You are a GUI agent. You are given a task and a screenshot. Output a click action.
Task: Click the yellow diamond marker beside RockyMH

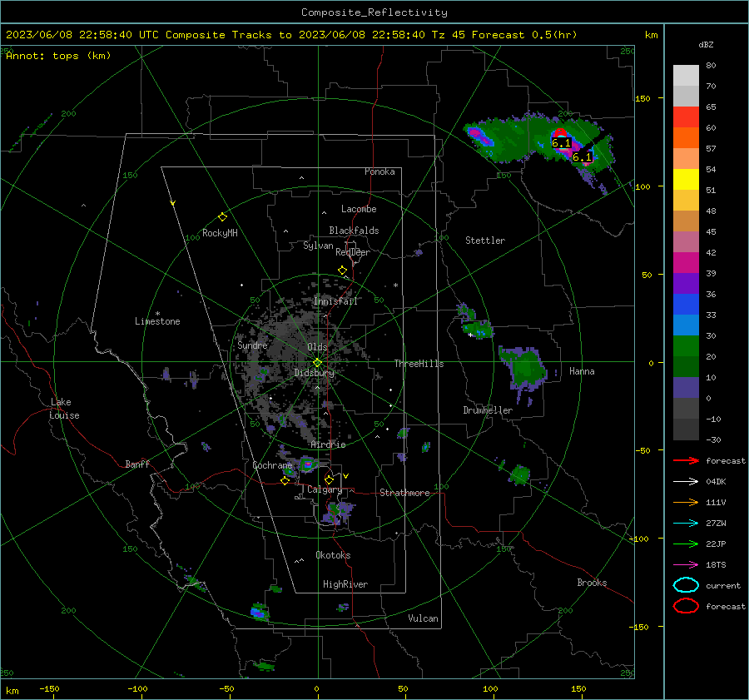pyautogui.click(x=222, y=217)
